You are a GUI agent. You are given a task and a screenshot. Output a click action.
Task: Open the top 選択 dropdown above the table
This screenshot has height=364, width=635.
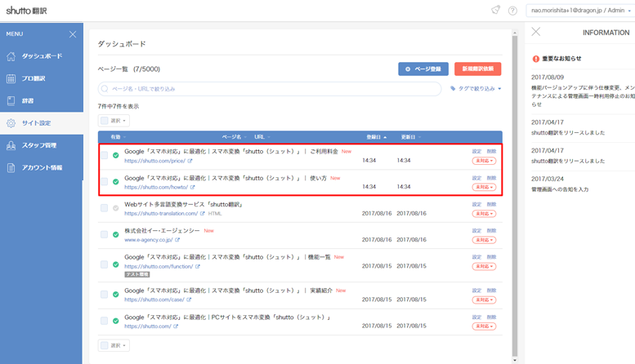114,121
